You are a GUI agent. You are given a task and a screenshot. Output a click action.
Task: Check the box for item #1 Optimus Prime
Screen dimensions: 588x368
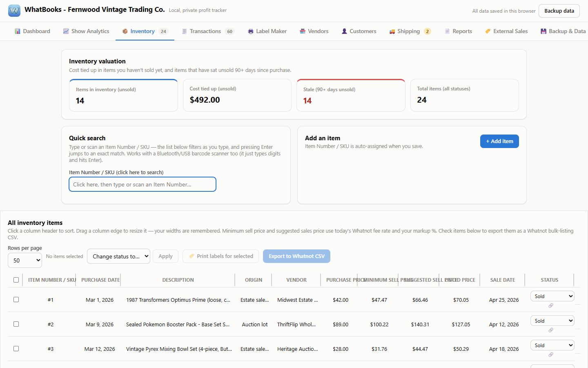click(x=16, y=300)
